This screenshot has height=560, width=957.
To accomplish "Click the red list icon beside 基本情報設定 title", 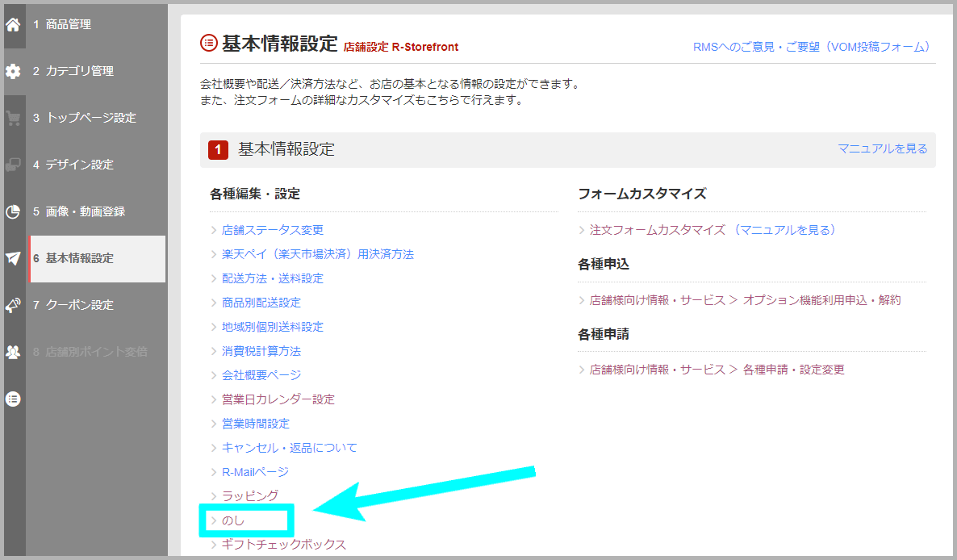I will pyautogui.click(x=209, y=43).
